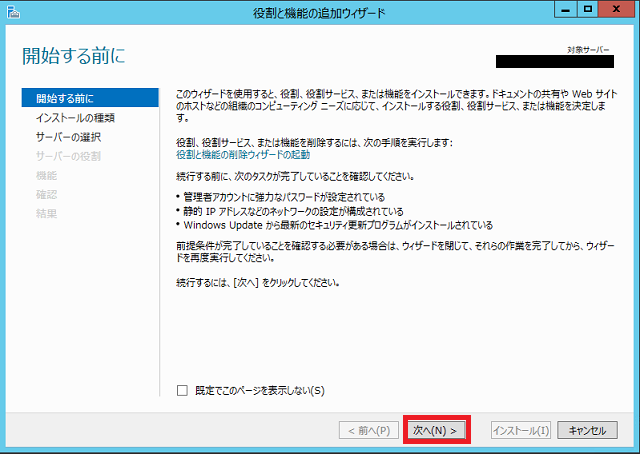Cancel the wizard with キャンセル
This screenshot has height=454, width=640.
[x=587, y=430]
